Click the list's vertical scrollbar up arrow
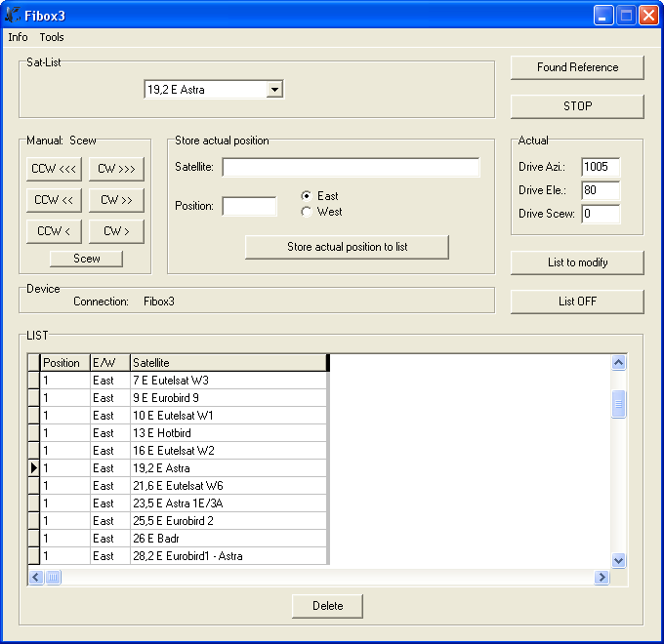This screenshot has height=644, width=664. tap(618, 362)
